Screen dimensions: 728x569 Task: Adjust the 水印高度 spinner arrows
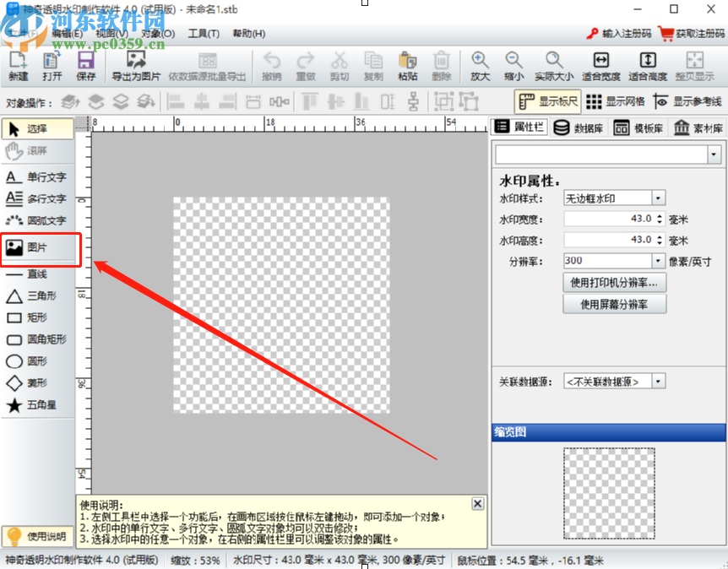click(x=660, y=240)
